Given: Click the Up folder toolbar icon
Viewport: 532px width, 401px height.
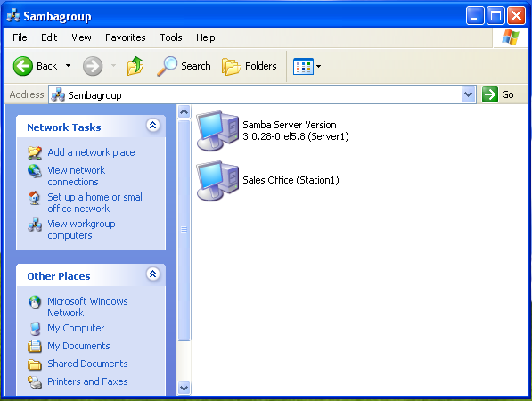Looking at the screenshot, I should [x=135, y=66].
